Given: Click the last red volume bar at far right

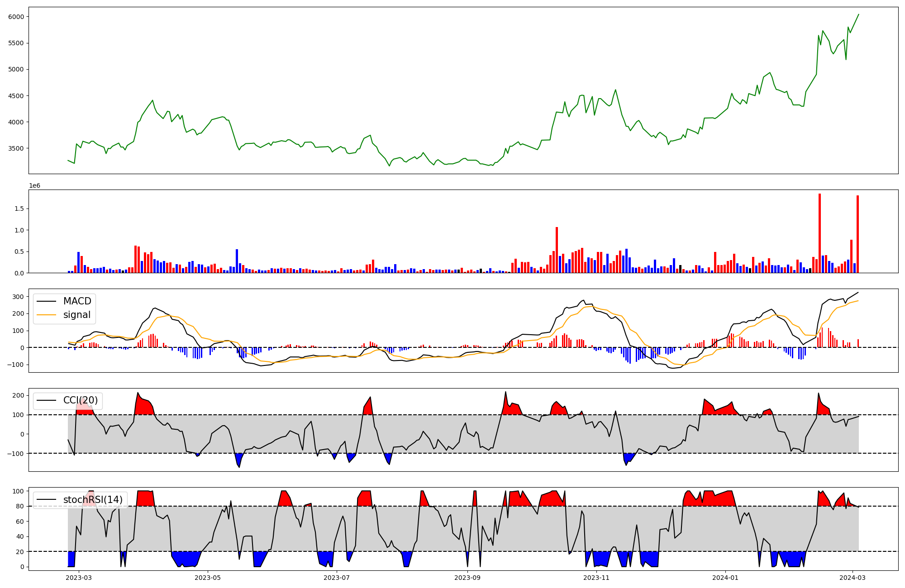Looking at the screenshot, I should [857, 234].
